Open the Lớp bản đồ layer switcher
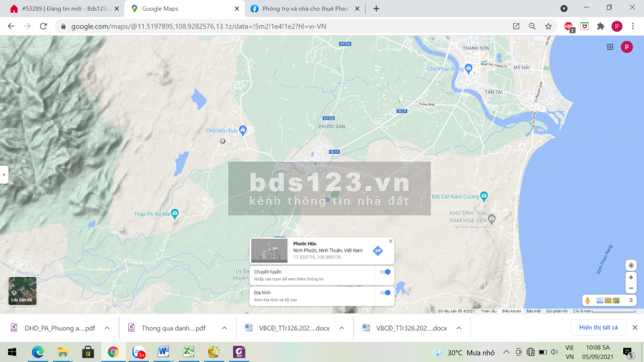The width and height of the screenshot is (644, 362). tap(22, 290)
